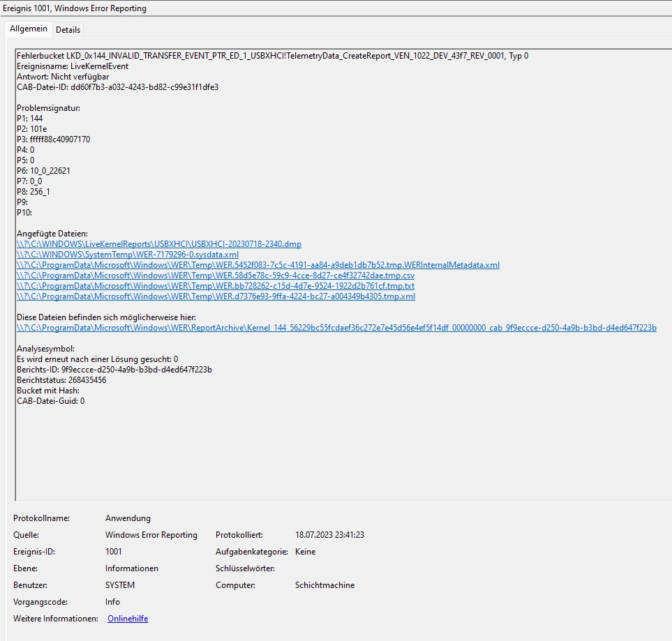
Task: Select the 'Bucket mit Hash:' line
Action: (x=48, y=391)
